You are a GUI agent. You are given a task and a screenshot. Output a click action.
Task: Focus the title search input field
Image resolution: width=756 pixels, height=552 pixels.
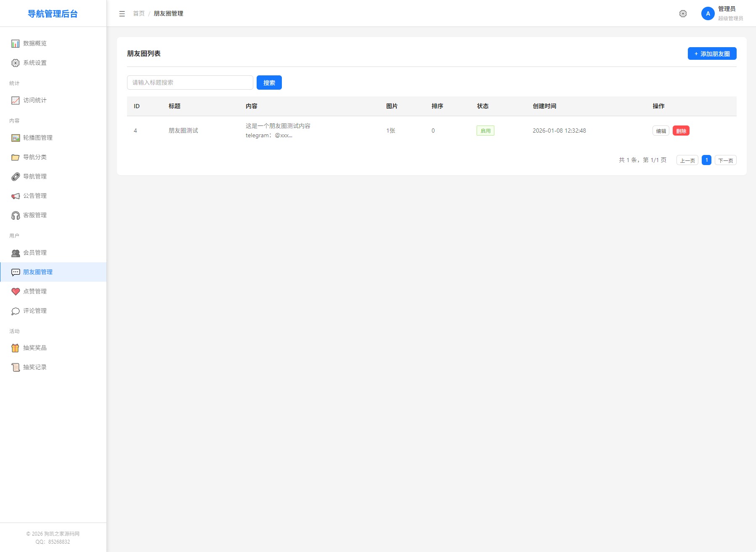click(x=190, y=83)
